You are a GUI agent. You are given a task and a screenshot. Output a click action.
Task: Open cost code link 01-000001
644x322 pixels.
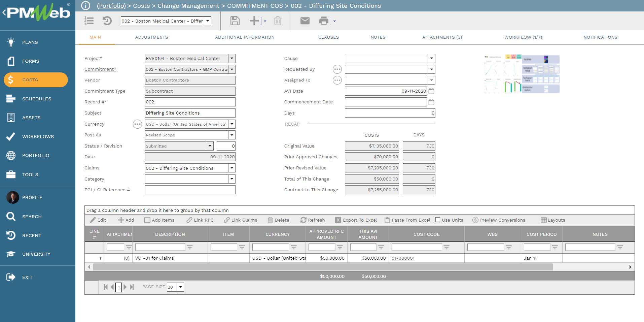point(403,258)
